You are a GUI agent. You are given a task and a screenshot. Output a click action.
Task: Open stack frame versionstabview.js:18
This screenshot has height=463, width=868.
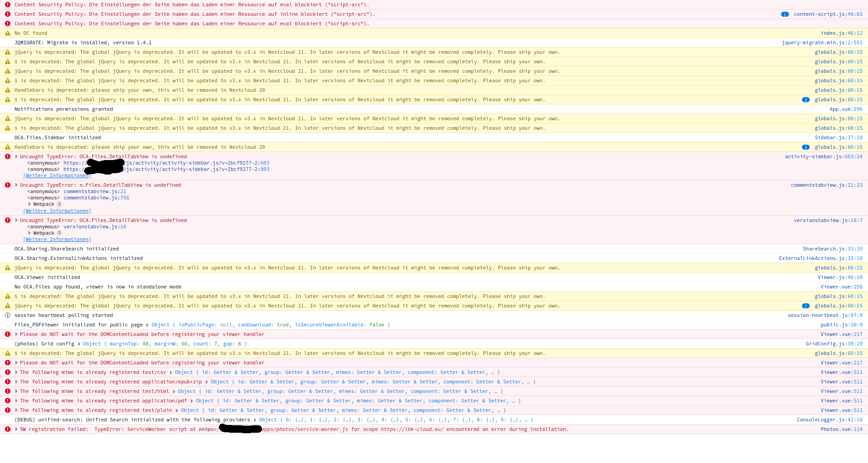tap(95, 227)
